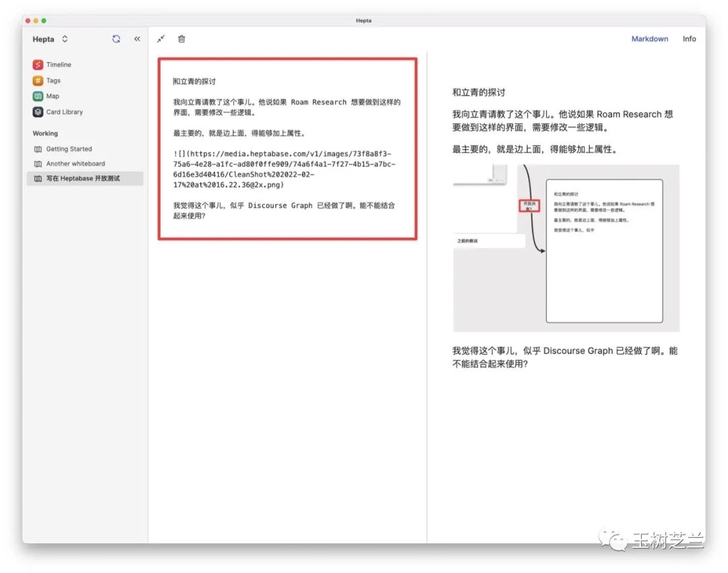
Task: Click the Discourse Graph line in editor
Action: (x=284, y=210)
